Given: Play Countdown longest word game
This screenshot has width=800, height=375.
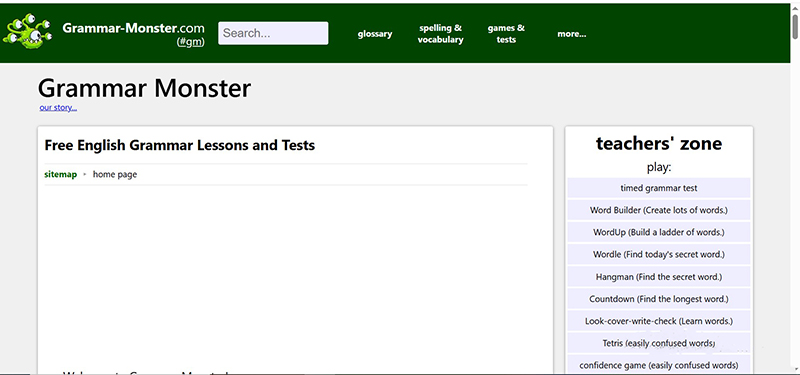Looking at the screenshot, I should 659,298.
